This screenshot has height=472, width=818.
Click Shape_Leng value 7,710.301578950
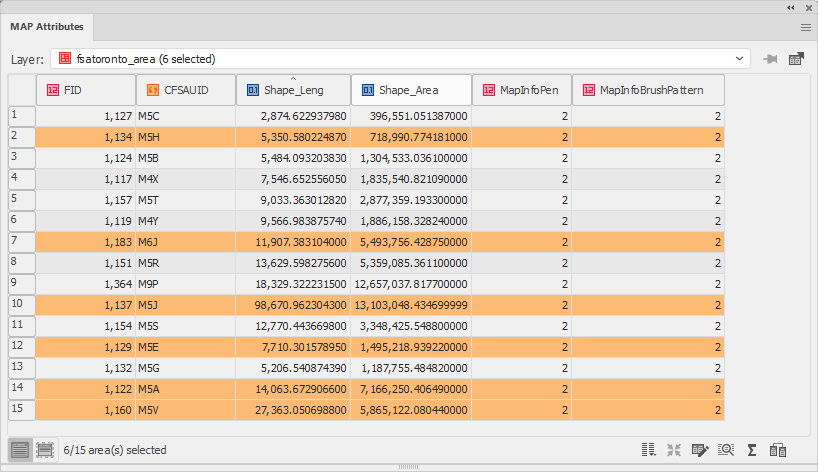293,347
